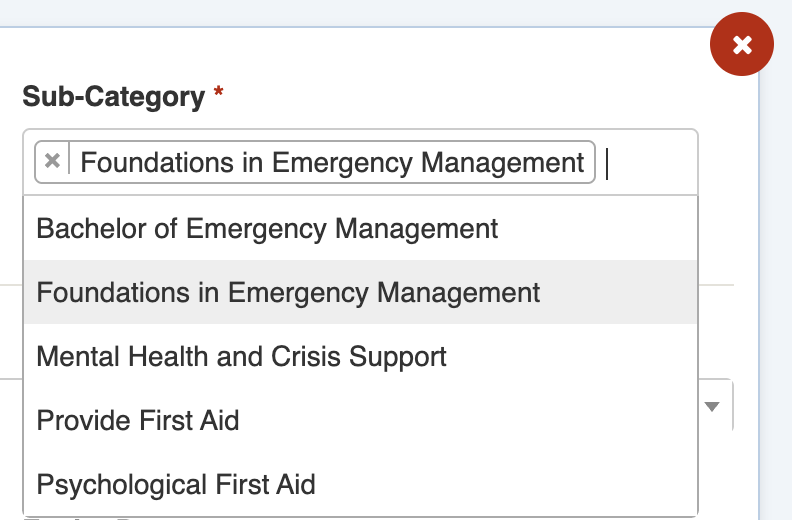Pick Provide First Aid from the list
The height and width of the screenshot is (520, 808).
coord(138,420)
